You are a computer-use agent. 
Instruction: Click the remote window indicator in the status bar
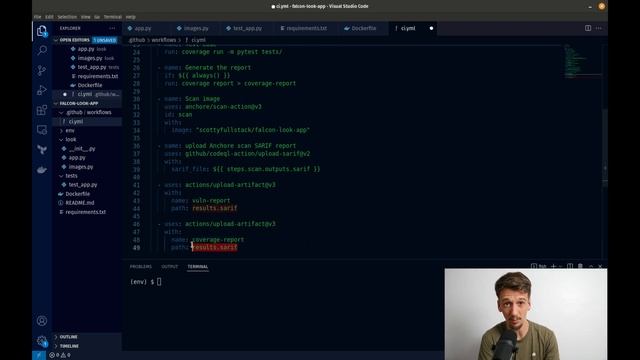pos(39,355)
